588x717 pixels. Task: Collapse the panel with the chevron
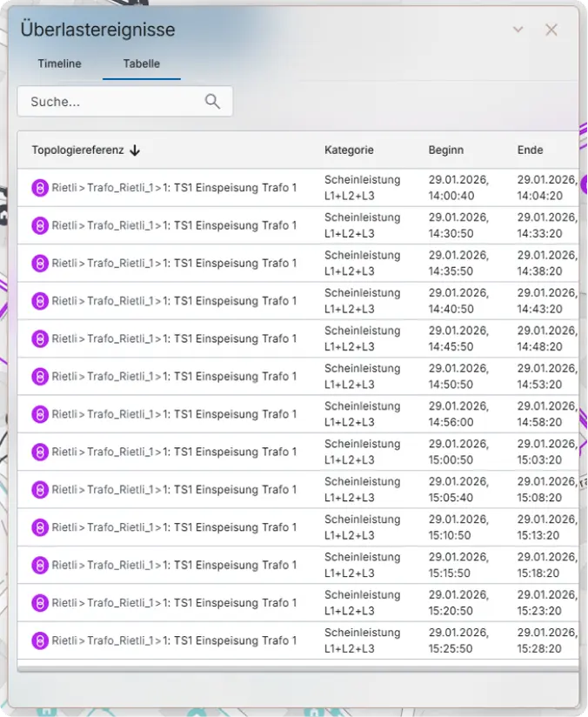(x=518, y=30)
